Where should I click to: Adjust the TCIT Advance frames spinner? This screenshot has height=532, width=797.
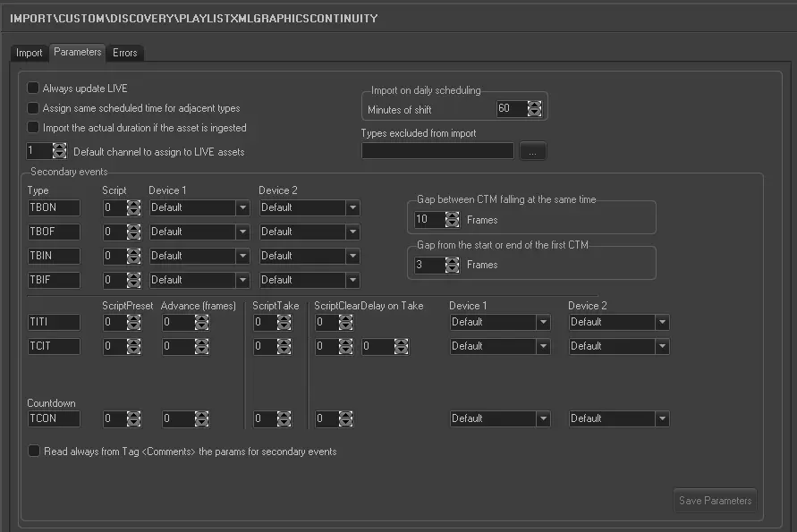point(202,346)
